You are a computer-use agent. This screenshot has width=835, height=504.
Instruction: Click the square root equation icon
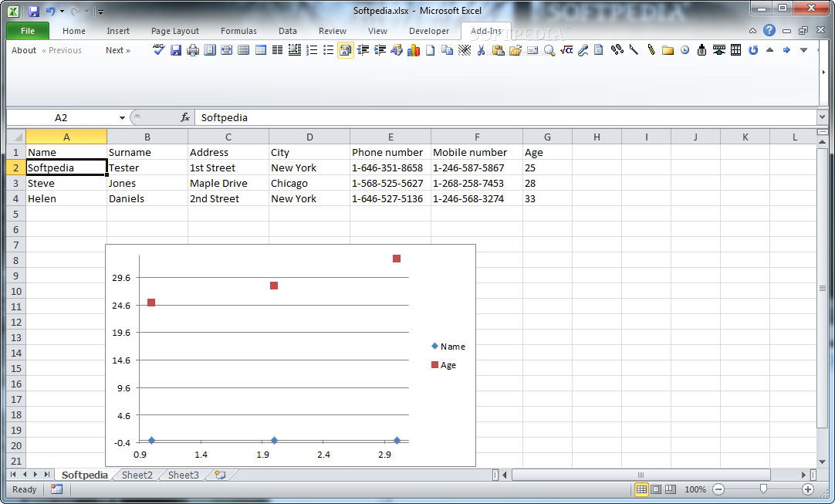point(566,50)
